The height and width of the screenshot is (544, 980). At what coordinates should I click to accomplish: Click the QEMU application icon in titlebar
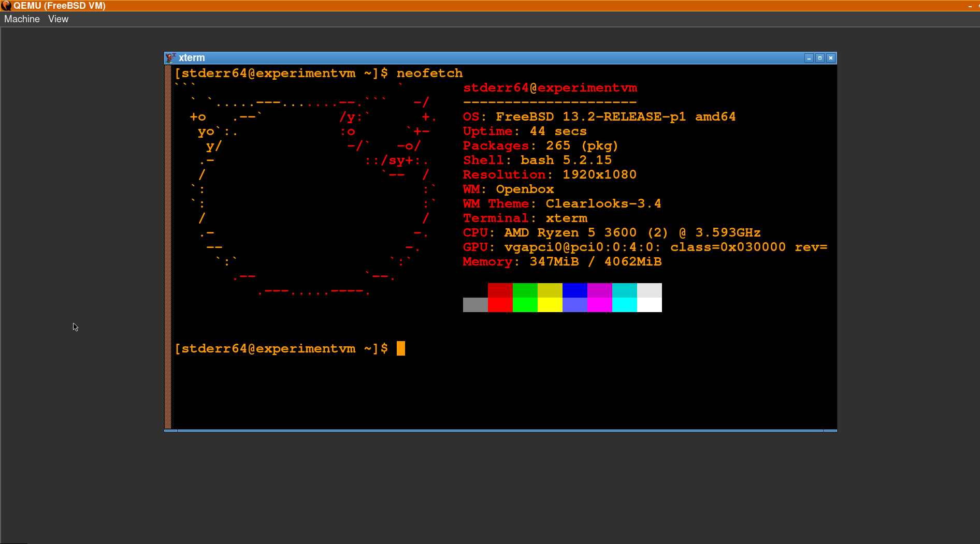pos(6,6)
